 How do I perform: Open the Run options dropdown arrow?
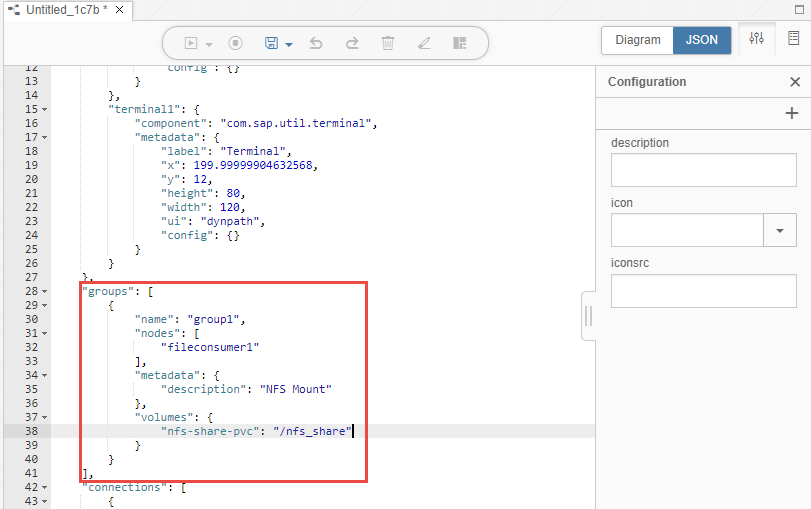tap(209, 45)
